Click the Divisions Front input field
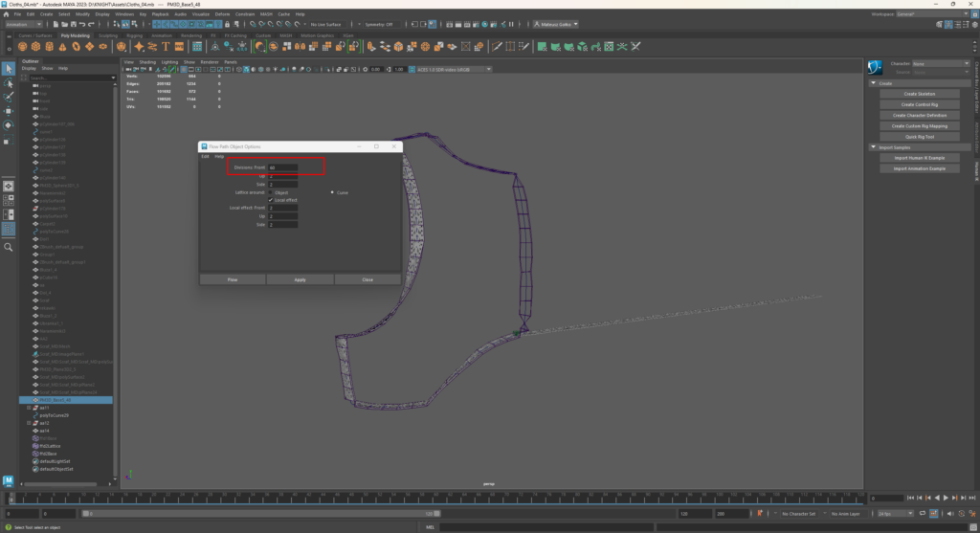The image size is (980, 533). pyautogui.click(x=283, y=167)
